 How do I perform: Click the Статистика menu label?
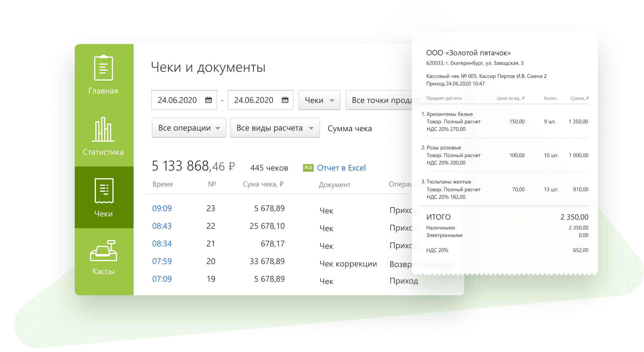[x=103, y=152]
